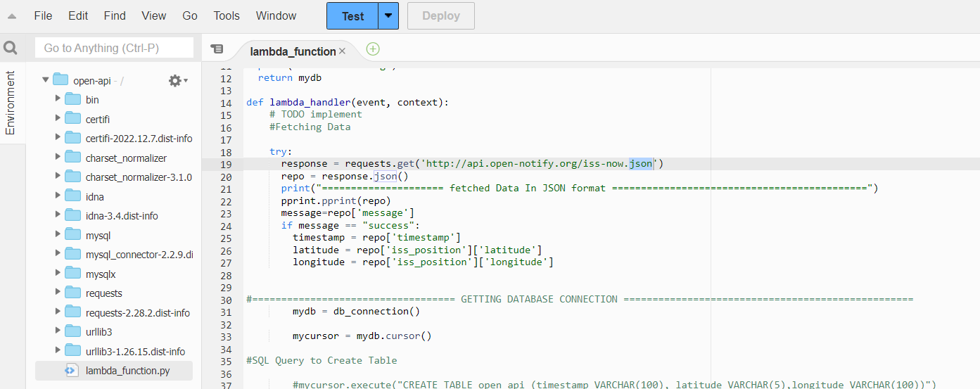Select lambda_function.py in the file tree
Screen dimensions: 980x389
127,371
